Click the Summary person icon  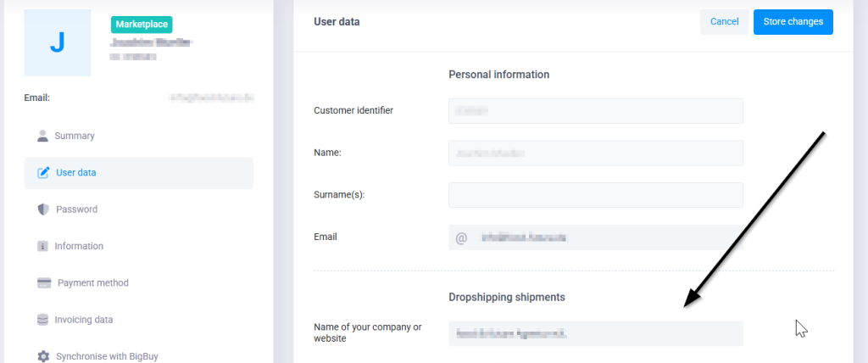[42, 136]
